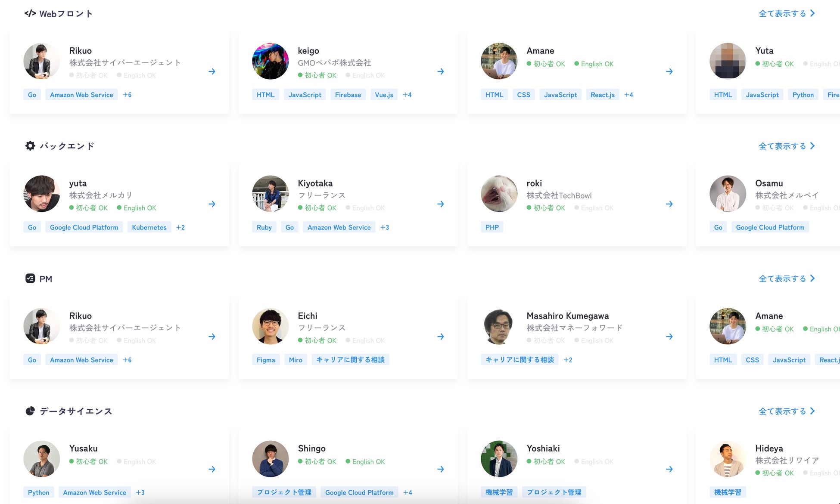Click arrow on roki's mentor card
The height and width of the screenshot is (504, 840).
click(669, 204)
